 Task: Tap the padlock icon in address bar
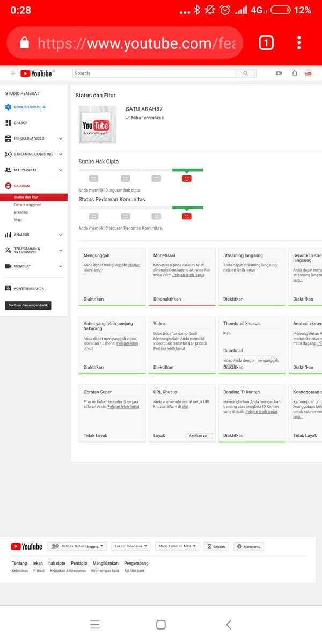pos(24,43)
